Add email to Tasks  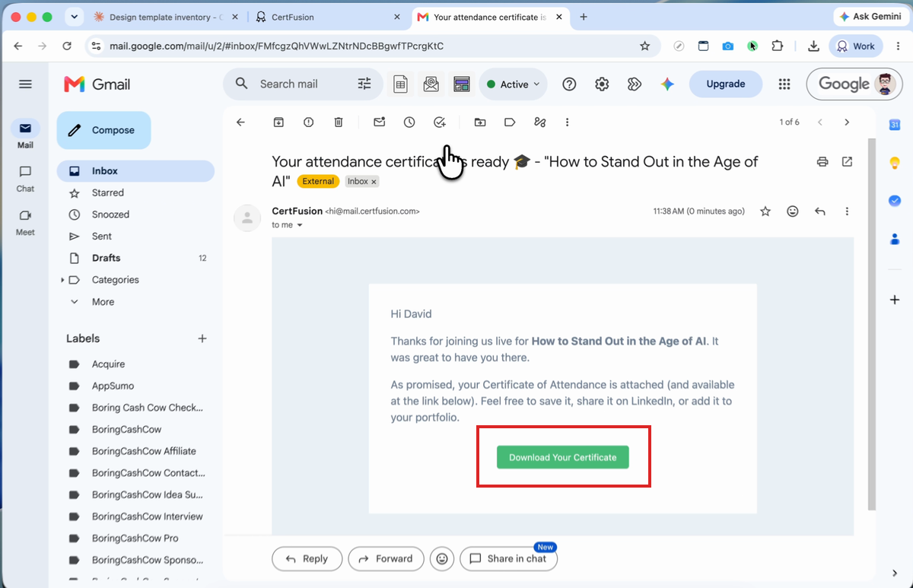tap(440, 122)
